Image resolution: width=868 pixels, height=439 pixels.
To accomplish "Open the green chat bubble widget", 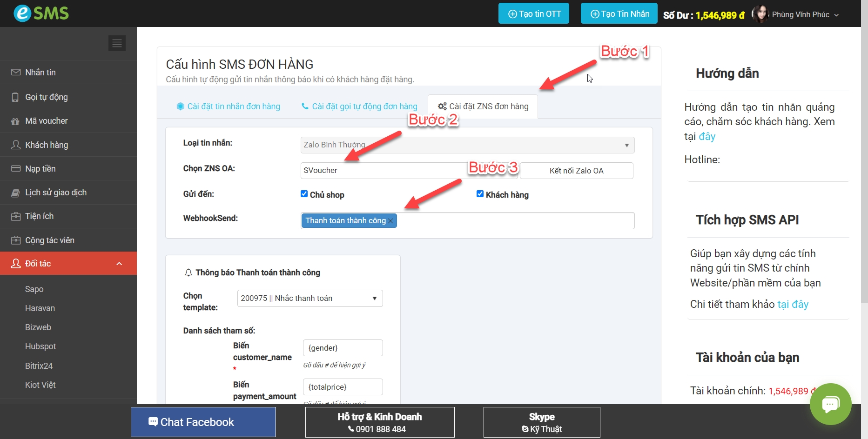I will coord(830,404).
